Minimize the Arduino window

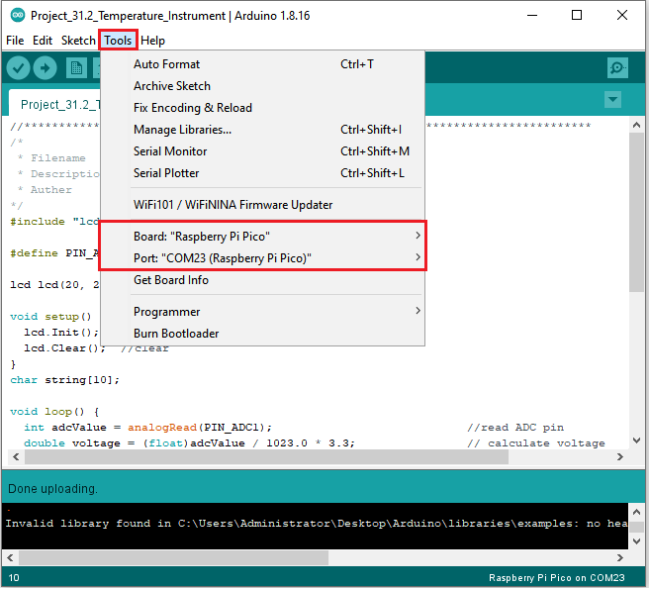[532, 15]
